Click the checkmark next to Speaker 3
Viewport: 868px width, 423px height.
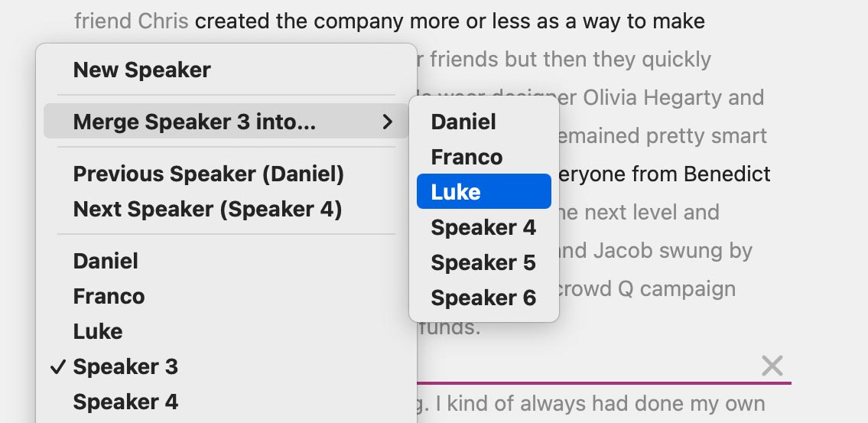(57, 367)
